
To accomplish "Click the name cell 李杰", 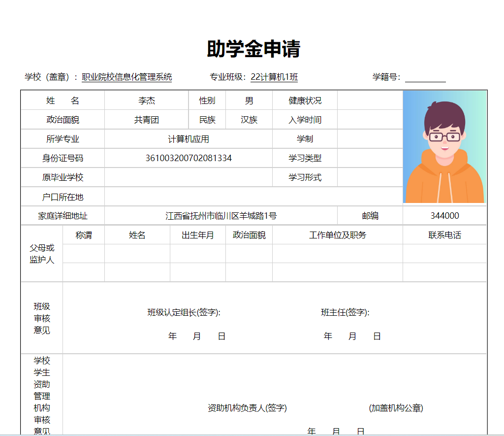I will 147,101.
